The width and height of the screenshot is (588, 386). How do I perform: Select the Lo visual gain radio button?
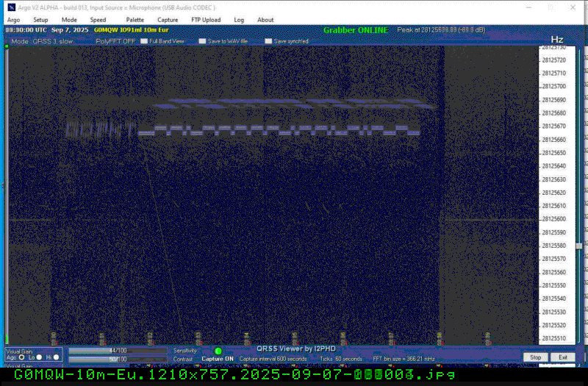[x=39, y=357]
